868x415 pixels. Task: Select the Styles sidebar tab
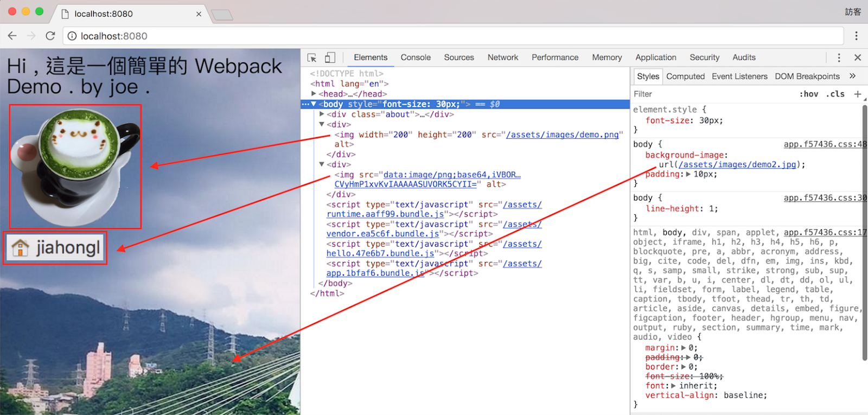[648, 76]
